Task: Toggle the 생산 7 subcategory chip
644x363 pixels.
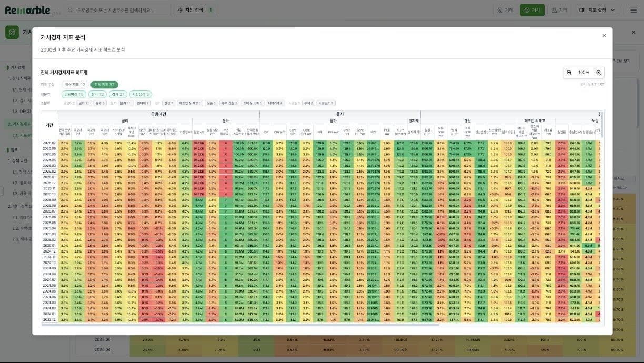Action: pos(168,103)
